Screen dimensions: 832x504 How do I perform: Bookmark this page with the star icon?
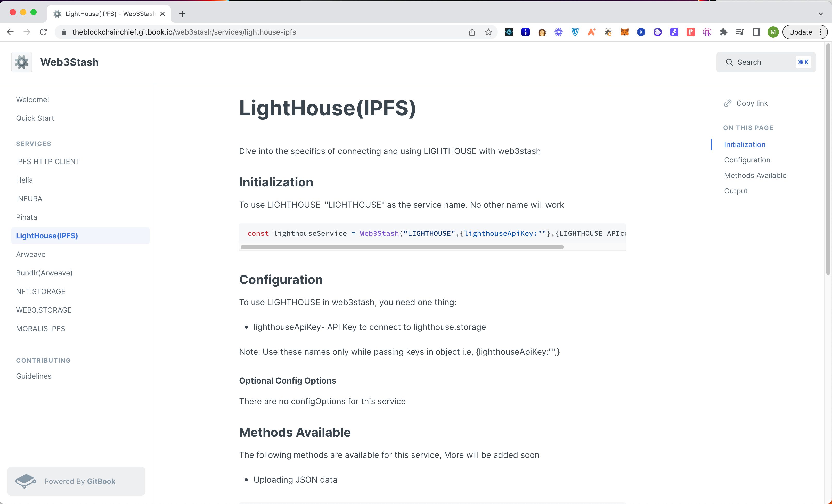pyautogui.click(x=488, y=32)
